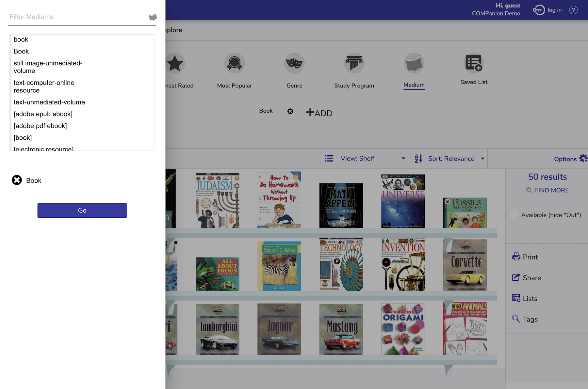Open the Options gear icon
588x389 pixels.
coord(583,159)
